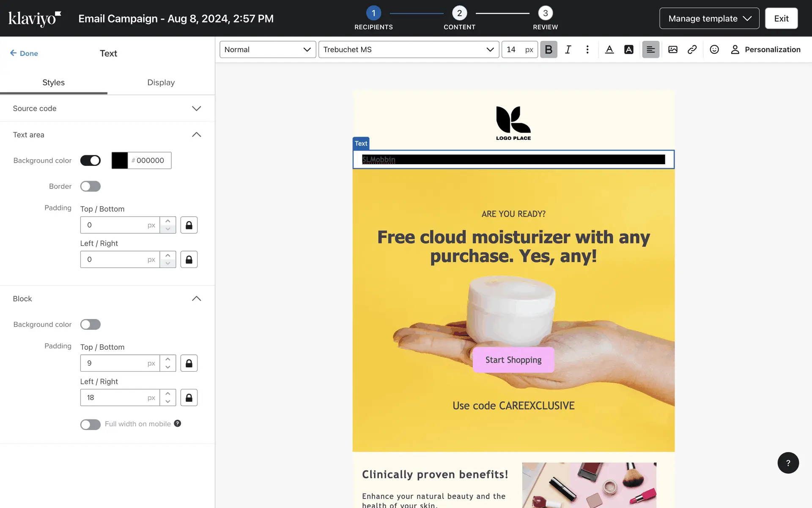Open Trebuchet MS font dropdown
Screen dimensions: 812x508
[408, 50]
